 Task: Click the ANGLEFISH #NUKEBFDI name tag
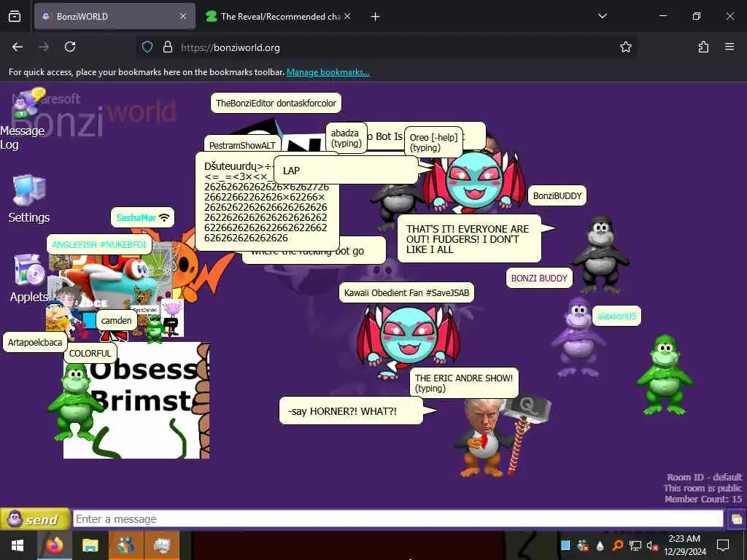tap(99, 245)
